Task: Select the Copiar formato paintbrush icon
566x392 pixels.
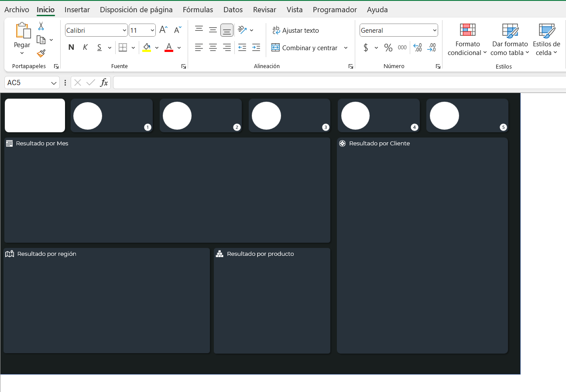Action: tap(41, 53)
